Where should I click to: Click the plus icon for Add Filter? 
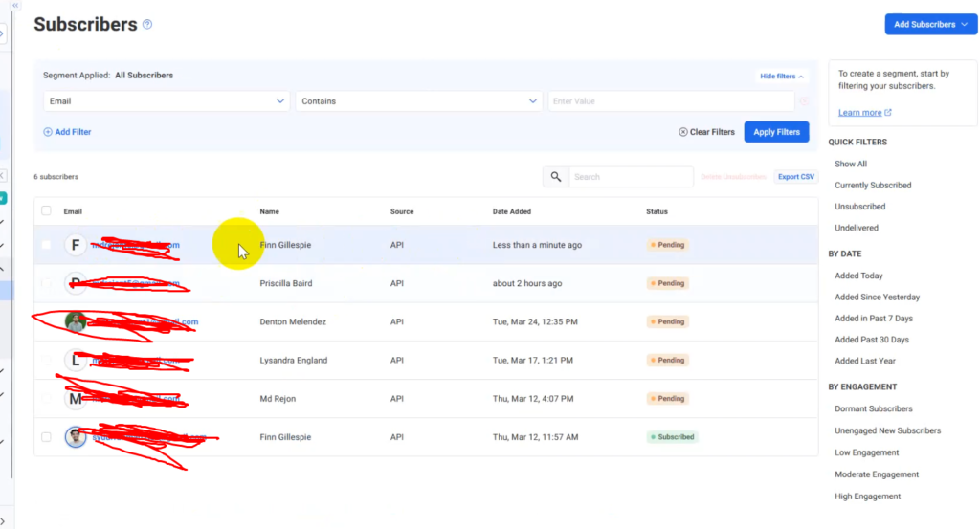coord(48,132)
